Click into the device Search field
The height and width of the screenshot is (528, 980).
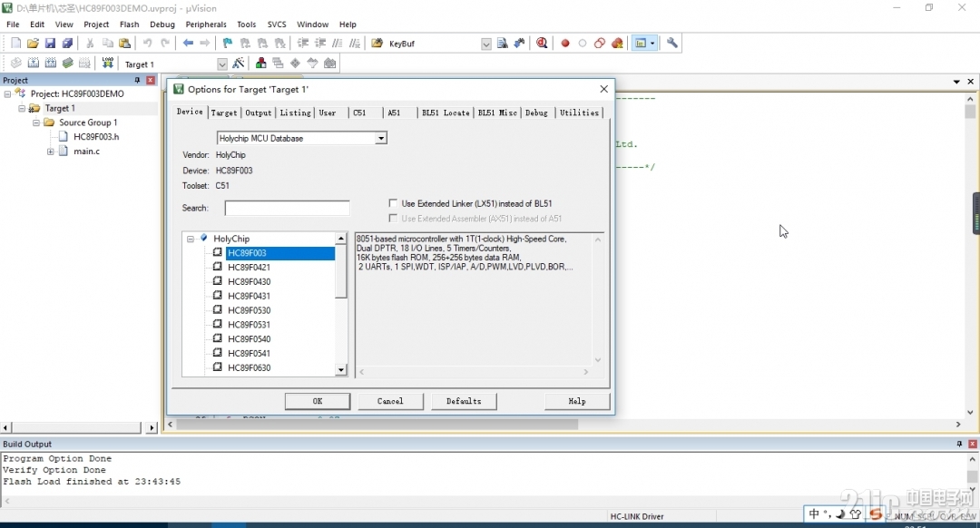[287, 208]
